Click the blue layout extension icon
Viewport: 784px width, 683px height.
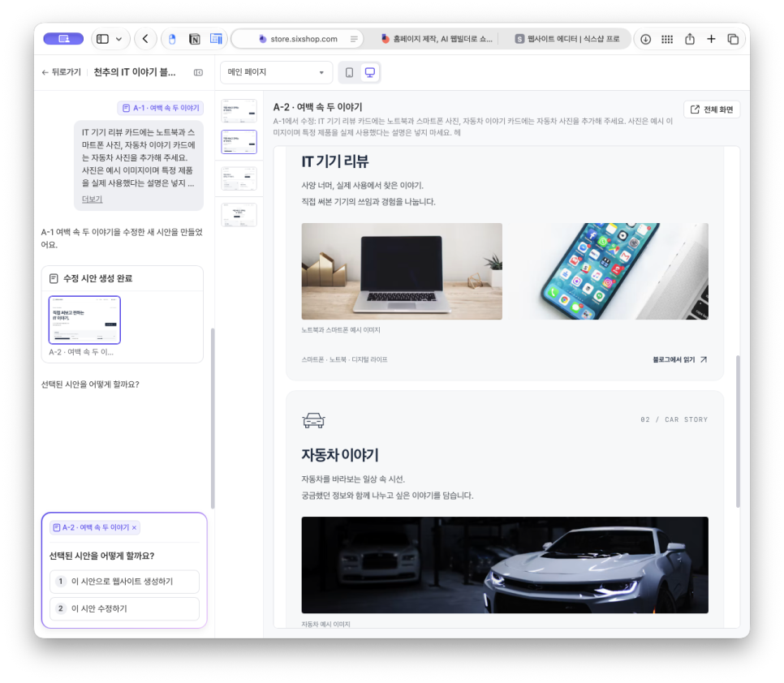point(216,39)
